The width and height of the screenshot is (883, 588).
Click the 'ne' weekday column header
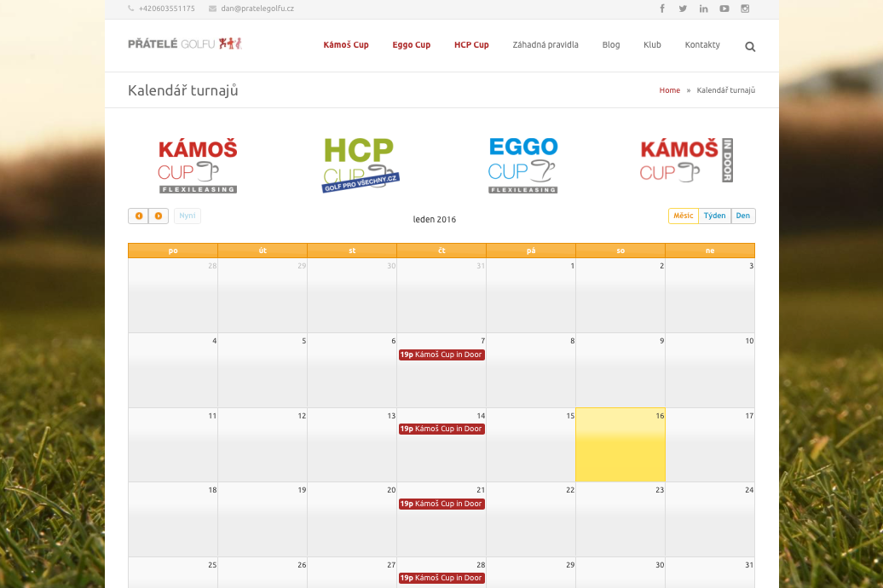pos(710,251)
